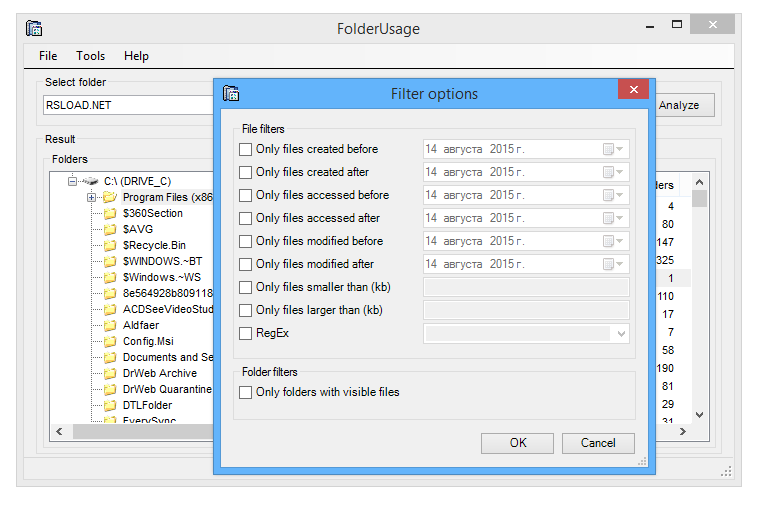767x510 pixels.
Task: Click the Analyze button
Action: coord(685,105)
